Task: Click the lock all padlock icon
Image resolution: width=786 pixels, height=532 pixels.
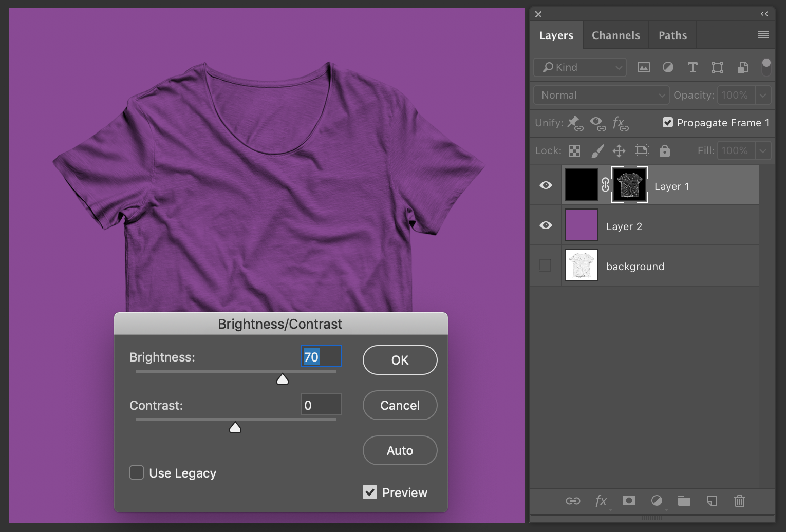Action: pyautogui.click(x=664, y=150)
